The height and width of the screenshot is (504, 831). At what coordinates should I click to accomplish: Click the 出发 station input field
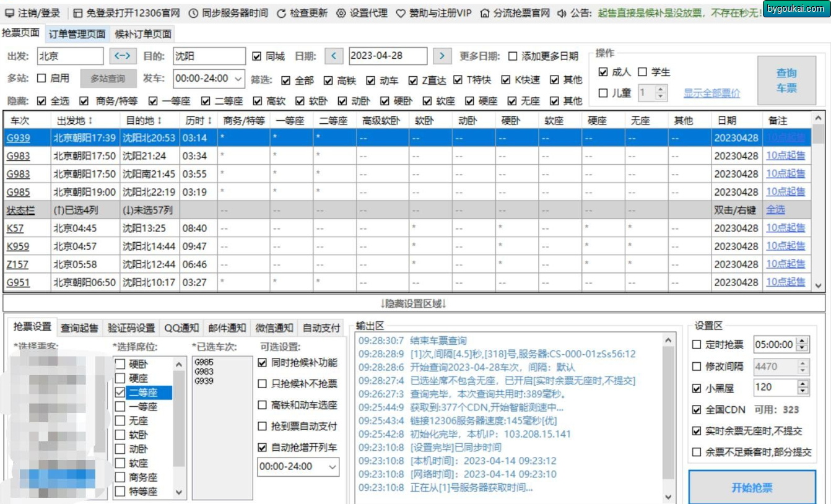point(69,56)
